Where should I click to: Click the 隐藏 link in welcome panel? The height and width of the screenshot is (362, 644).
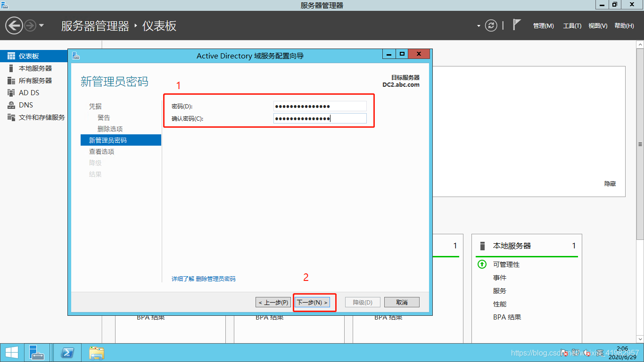610,184
